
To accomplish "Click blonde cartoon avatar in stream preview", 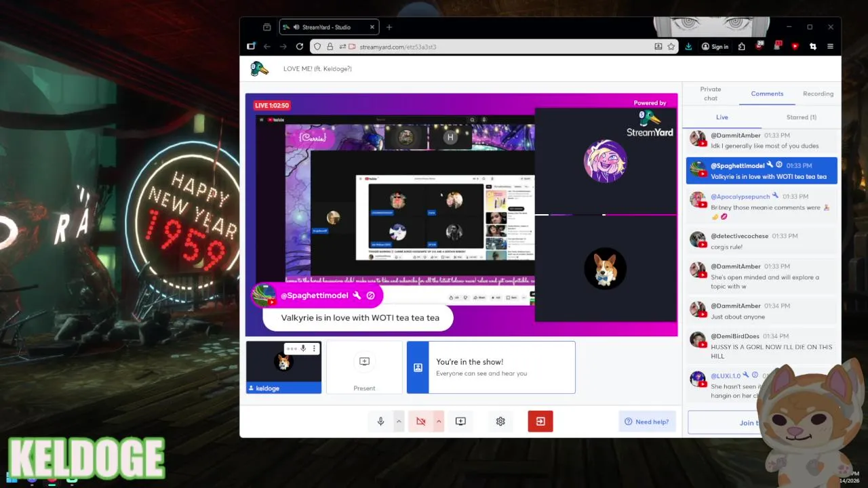I will point(605,161).
